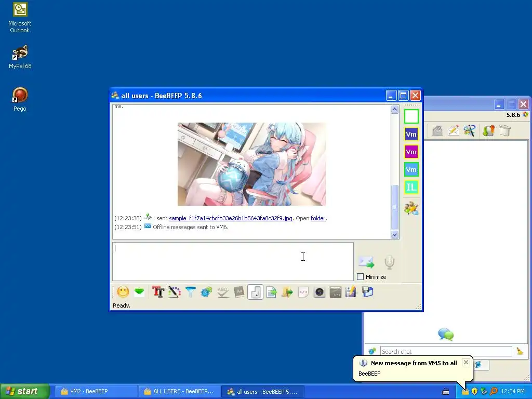Open the Pego desktop shortcut
The height and width of the screenshot is (399, 532).
20,99
